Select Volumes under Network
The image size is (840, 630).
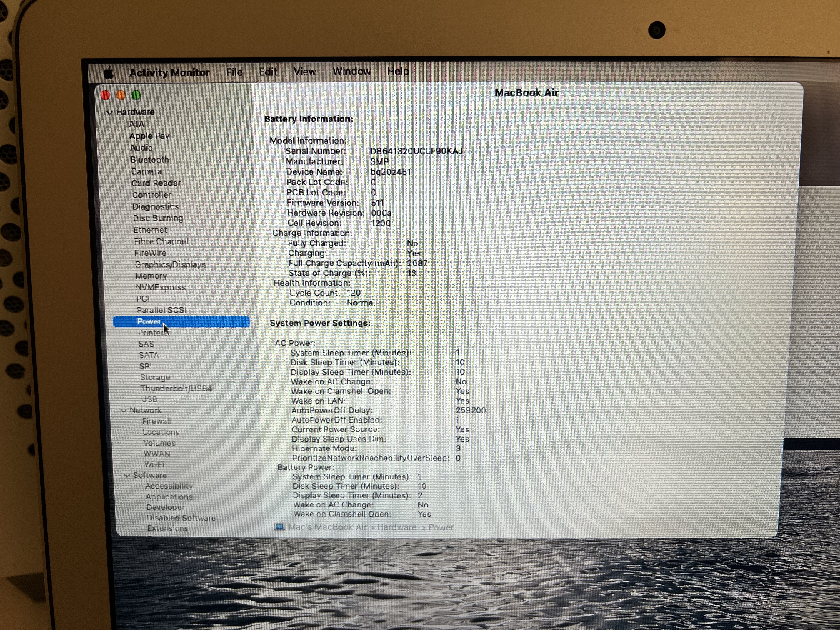(159, 443)
